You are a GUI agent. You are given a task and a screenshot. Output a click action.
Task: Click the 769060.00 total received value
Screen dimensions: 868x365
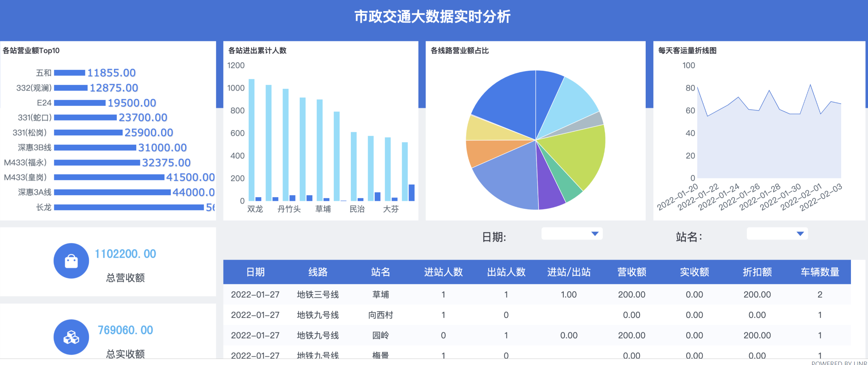(125, 330)
